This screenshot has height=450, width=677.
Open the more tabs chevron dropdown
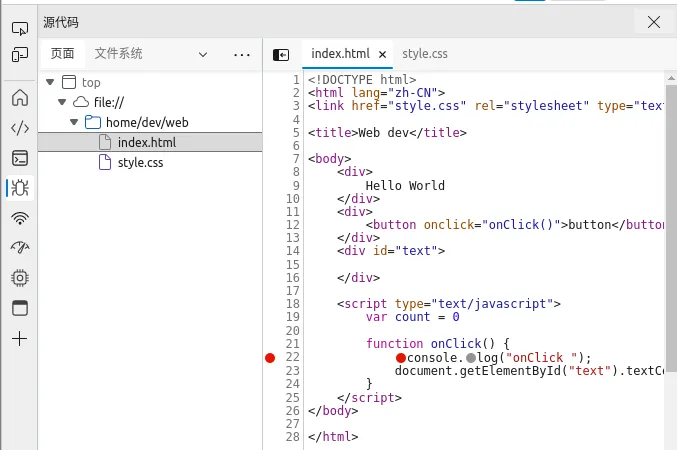[203, 54]
